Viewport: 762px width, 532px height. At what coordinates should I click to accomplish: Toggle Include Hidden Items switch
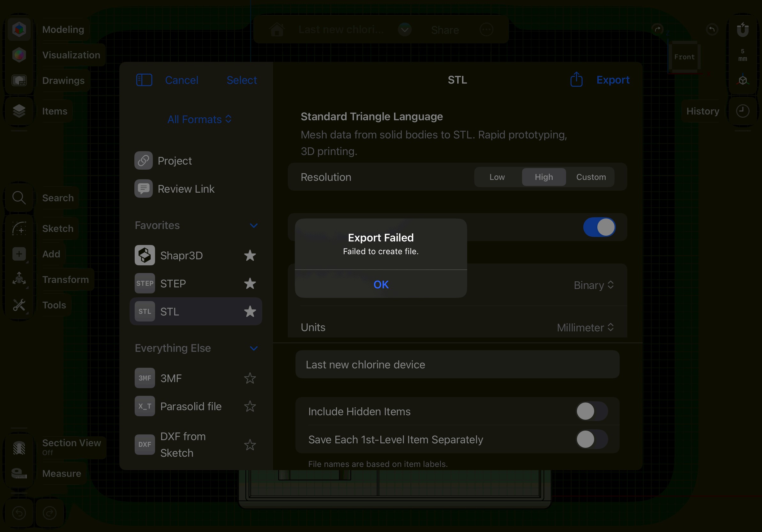(x=591, y=411)
